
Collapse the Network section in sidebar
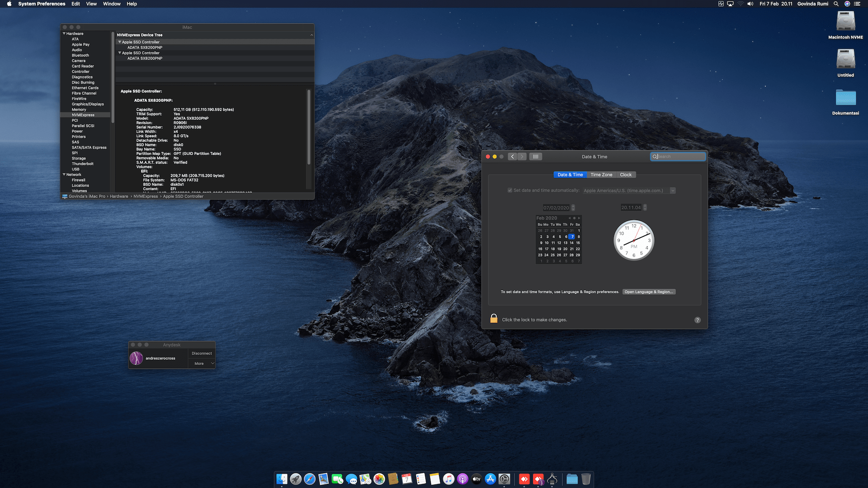64,174
